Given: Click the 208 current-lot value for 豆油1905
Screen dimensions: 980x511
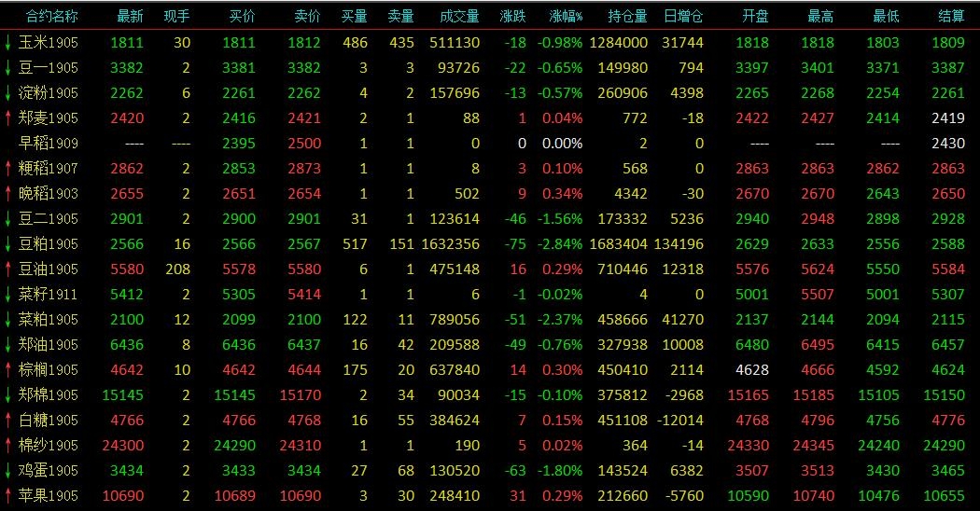Looking at the screenshot, I should pos(178,269).
